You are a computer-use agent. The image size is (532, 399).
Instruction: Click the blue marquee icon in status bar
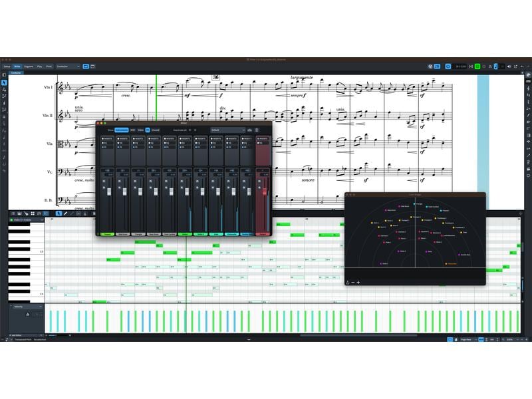450,339
